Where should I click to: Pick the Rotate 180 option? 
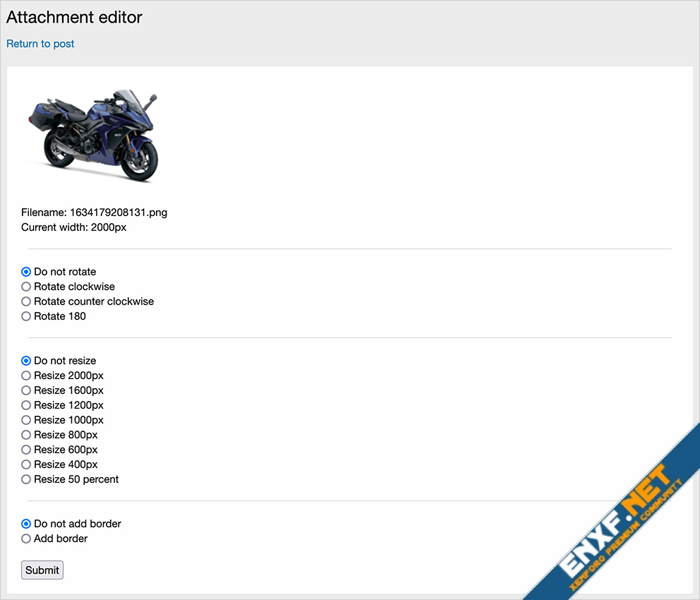coord(26,316)
